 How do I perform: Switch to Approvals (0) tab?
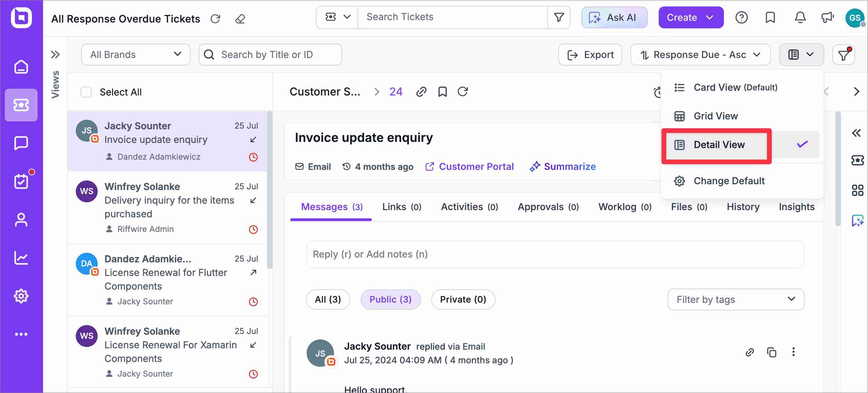click(x=548, y=207)
